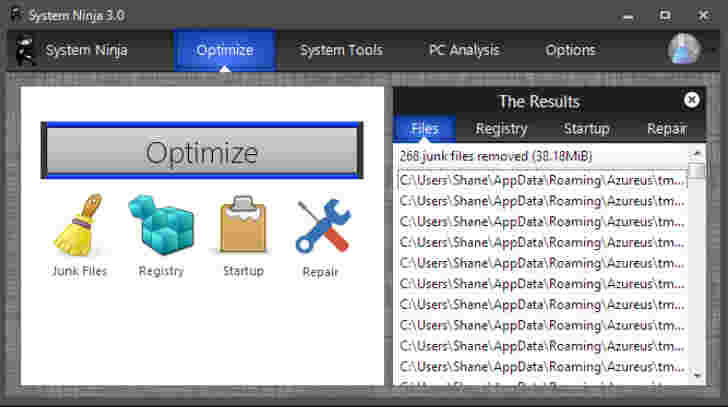This screenshot has height=407, width=728.
Task: Click the System Ninja logo icon
Action: point(25,50)
